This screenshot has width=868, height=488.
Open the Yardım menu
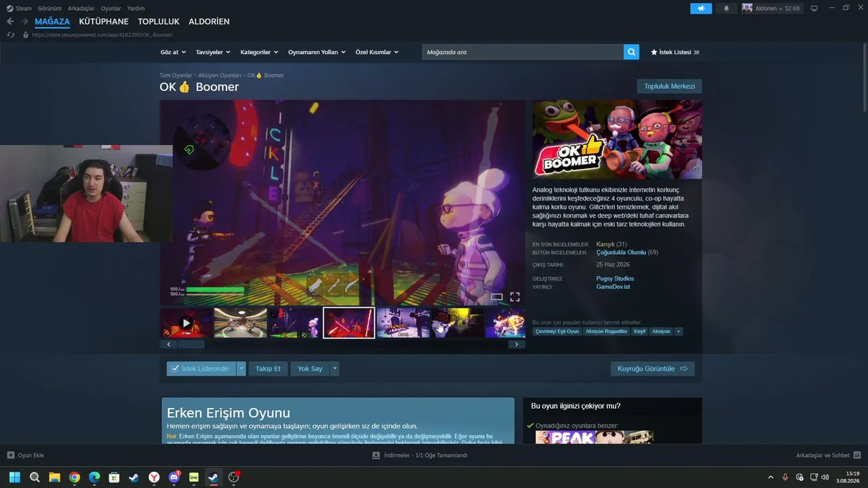tap(136, 8)
